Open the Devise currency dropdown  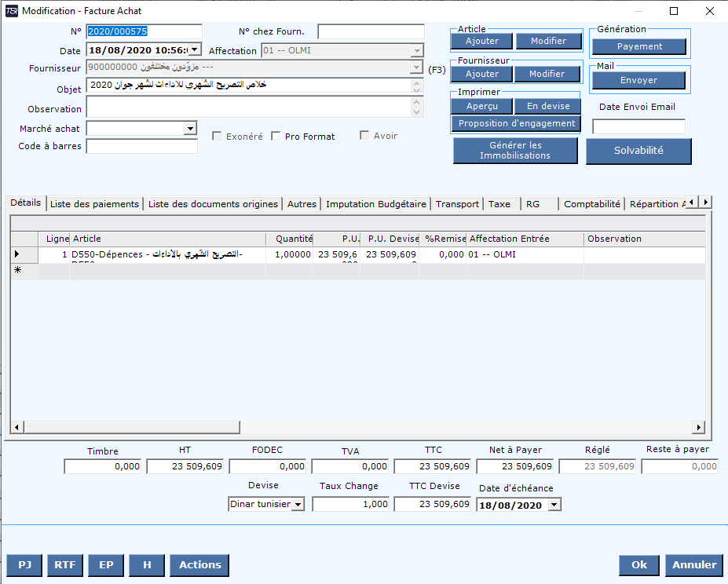[298, 505]
